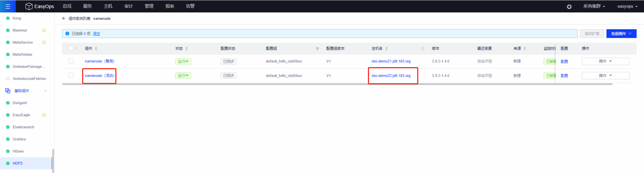Click the 组件实例列表 breadcrumb text

point(79,18)
